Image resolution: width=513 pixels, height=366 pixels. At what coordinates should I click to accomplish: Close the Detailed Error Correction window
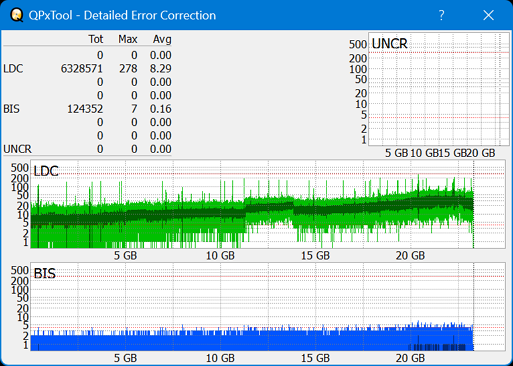pos(489,15)
